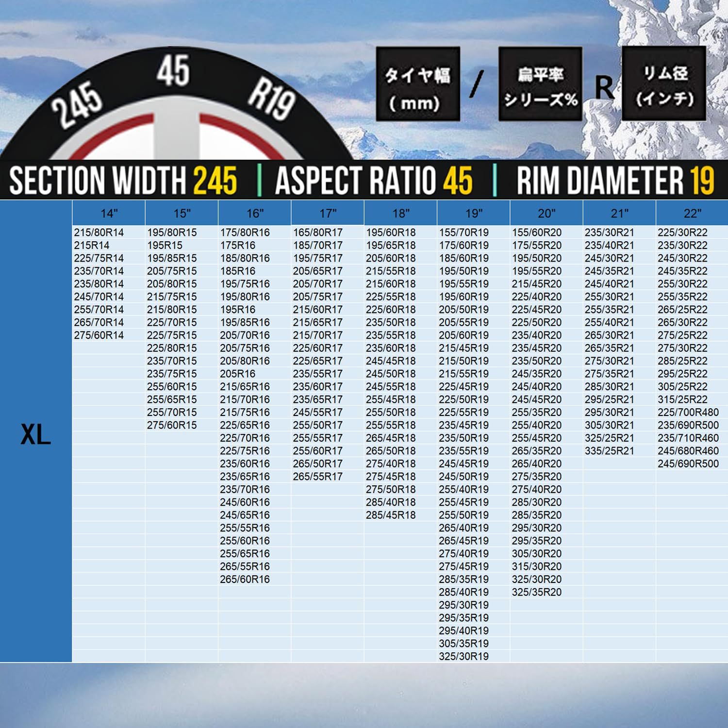Select the 19" column header

click(x=474, y=213)
